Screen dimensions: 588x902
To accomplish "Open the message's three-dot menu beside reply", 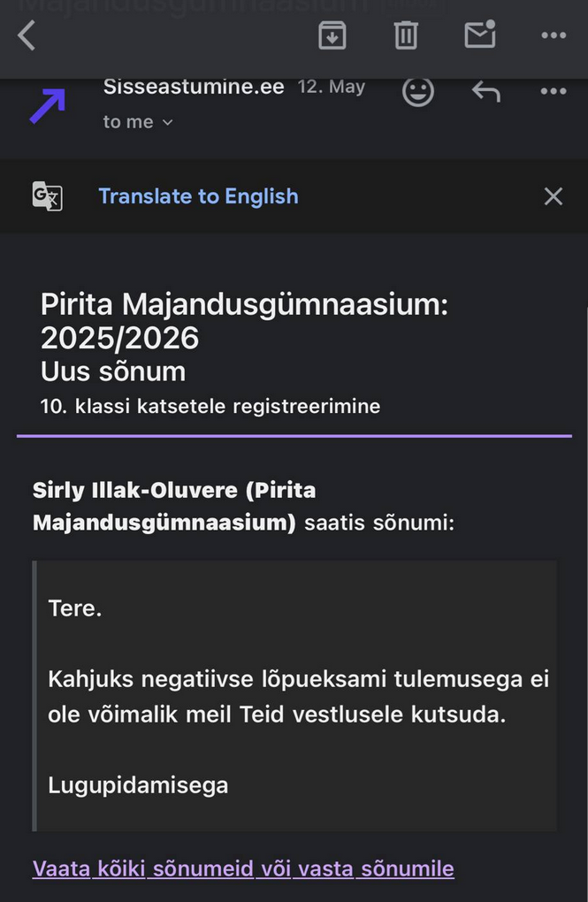I will pyautogui.click(x=554, y=91).
